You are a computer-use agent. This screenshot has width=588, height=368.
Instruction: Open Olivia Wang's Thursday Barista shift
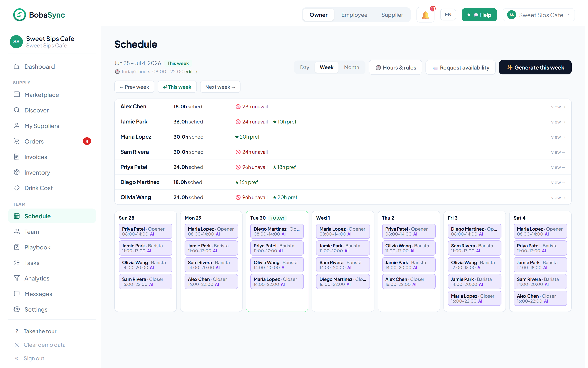(x=409, y=248)
